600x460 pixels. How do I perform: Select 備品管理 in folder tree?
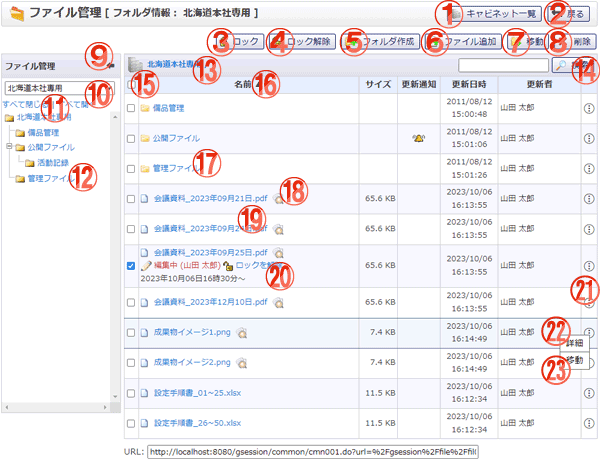click(43, 133)
